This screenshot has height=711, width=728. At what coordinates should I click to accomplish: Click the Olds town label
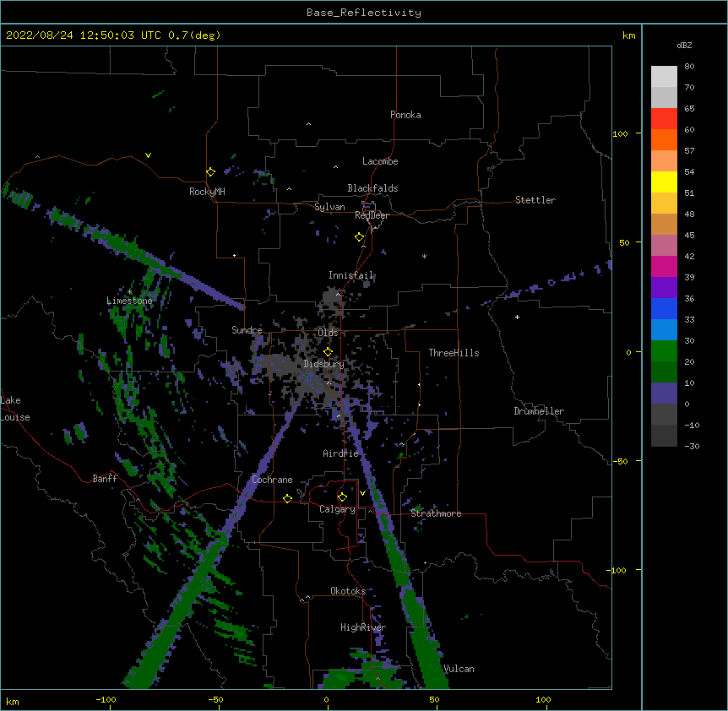328,333
